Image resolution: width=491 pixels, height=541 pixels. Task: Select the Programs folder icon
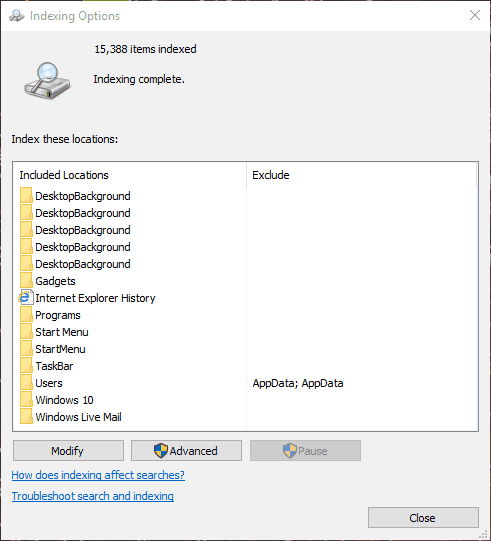click(26, 315)
